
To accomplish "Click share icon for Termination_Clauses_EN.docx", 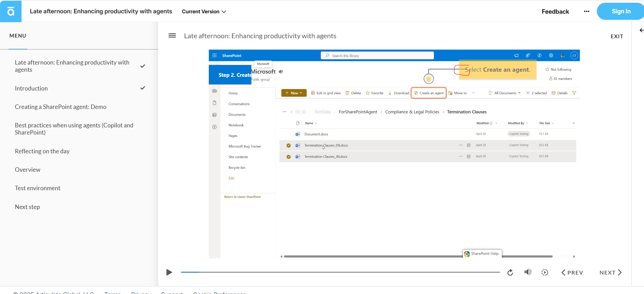I will pyautogui.click(x=469, y=145).
